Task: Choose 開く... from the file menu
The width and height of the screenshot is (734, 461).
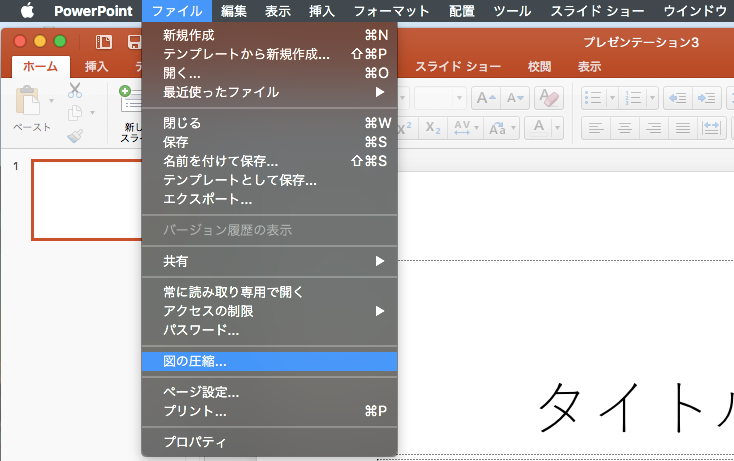Action: click(x=269, y=73)
